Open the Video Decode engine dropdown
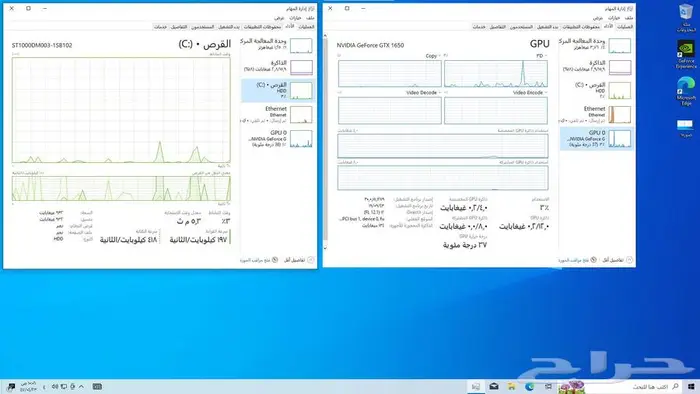700x394 pixels. pos(423,92)
